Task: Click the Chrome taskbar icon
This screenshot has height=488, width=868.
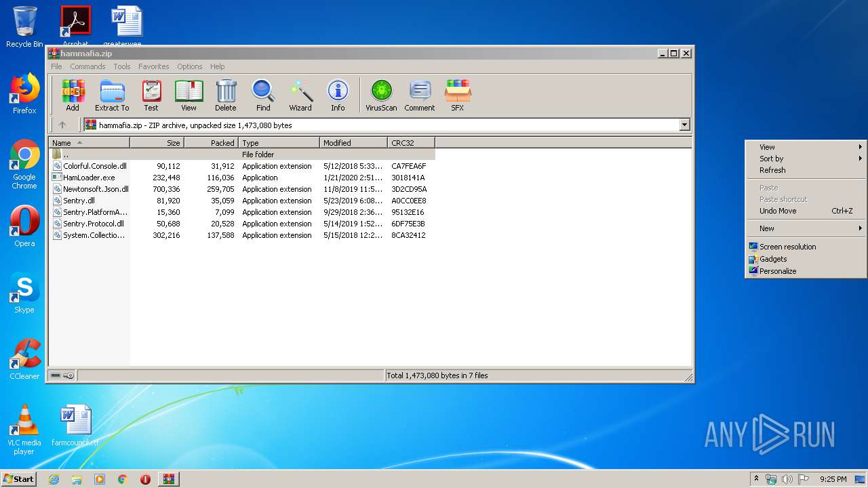Action: (x=122, y=479)
